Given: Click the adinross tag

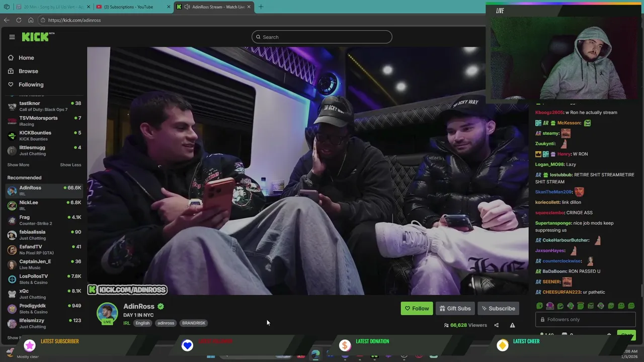Looking at the screenshot, I should click(166, 323).
